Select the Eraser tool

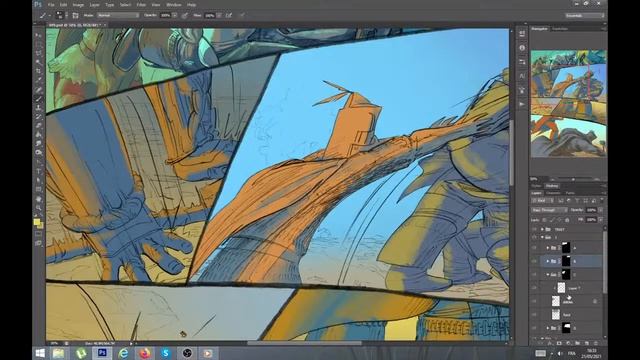(39, 125)
